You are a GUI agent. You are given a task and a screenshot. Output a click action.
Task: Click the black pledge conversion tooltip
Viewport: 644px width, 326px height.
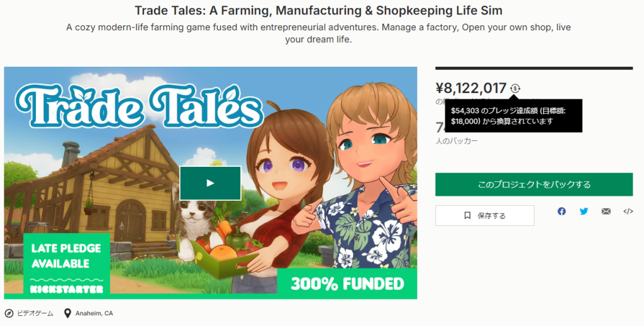click(513, 116)
